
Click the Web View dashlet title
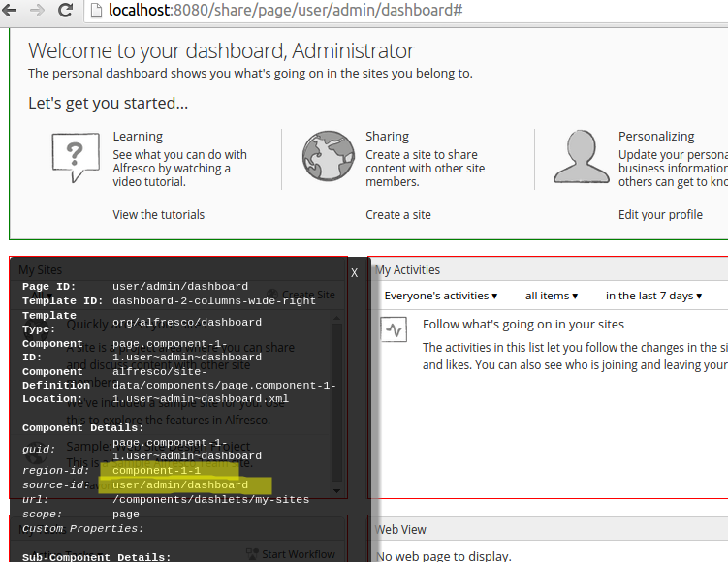pyautogui.click(x=400, y=529)
